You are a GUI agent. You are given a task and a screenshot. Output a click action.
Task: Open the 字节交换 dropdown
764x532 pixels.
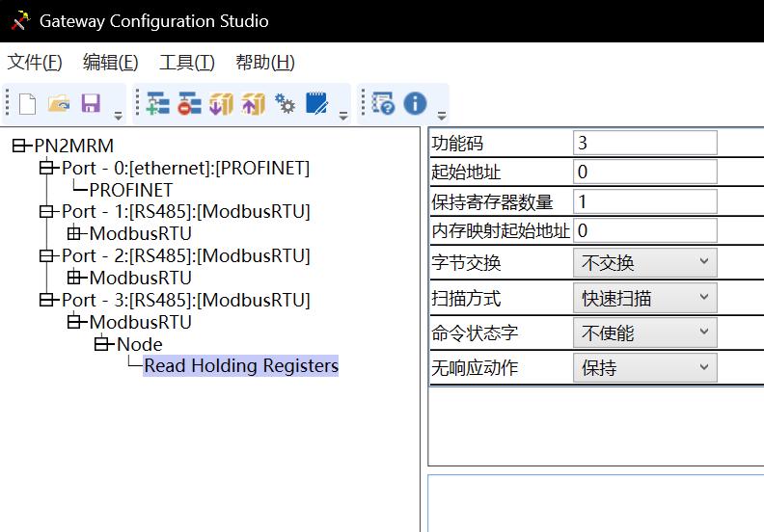pyautogui.click(x=644, y=263)
